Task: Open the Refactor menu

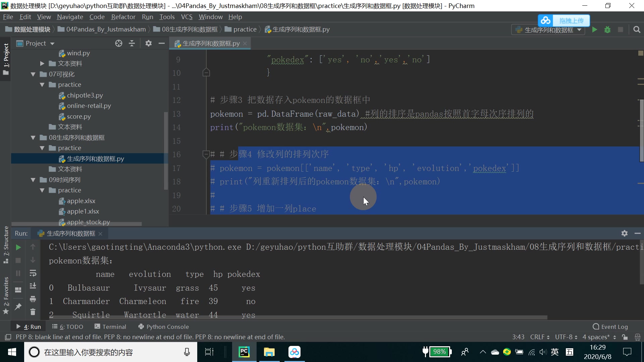Action: click(123, 17)
